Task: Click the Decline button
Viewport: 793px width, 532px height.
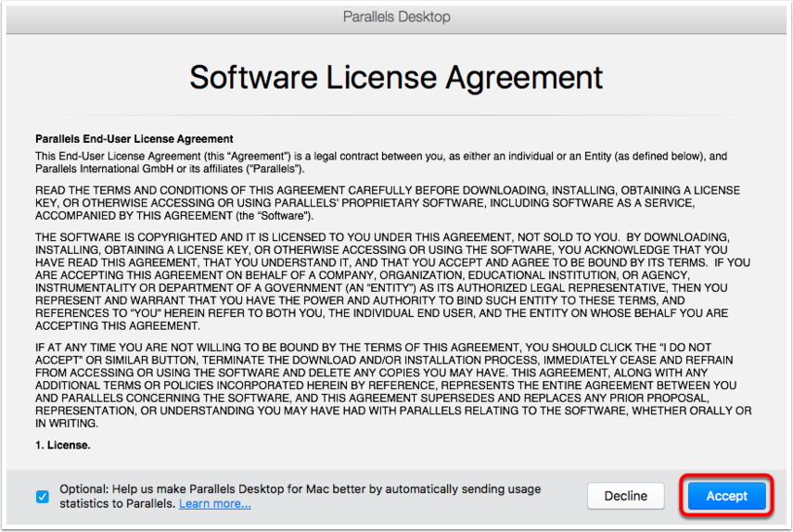Action: pyautogui.click(x=626, y=496)
